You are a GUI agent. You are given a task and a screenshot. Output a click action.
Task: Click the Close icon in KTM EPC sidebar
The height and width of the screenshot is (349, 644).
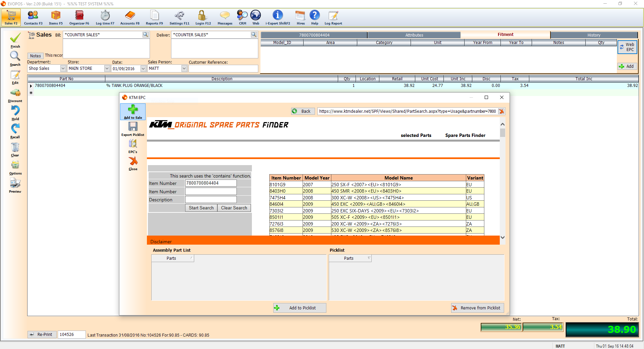(133, 163)
